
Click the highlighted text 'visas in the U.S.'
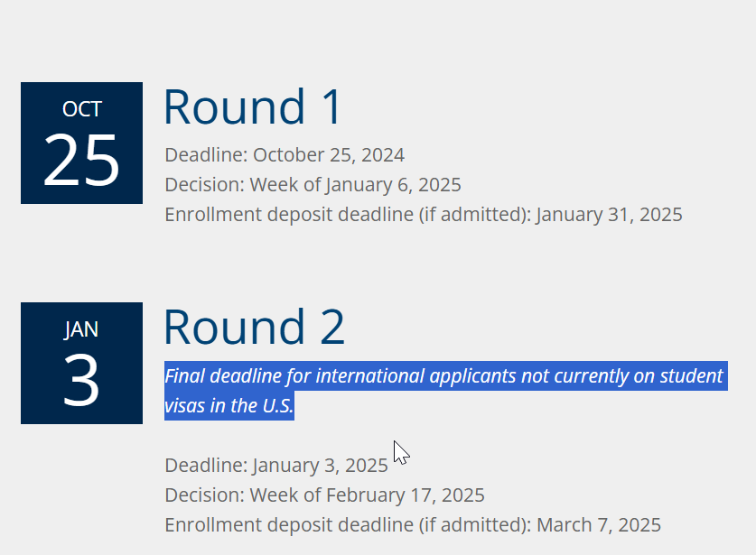(x=229, y=406)
